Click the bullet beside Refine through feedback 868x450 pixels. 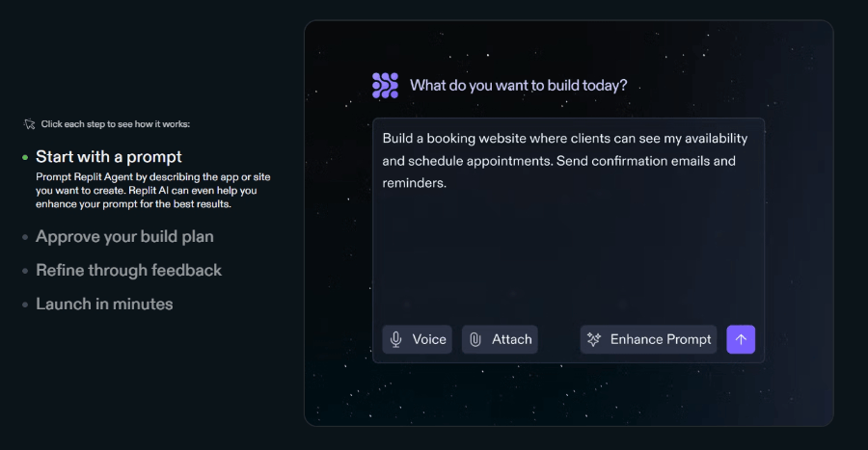pyautogui.click(x=25, y=271)
